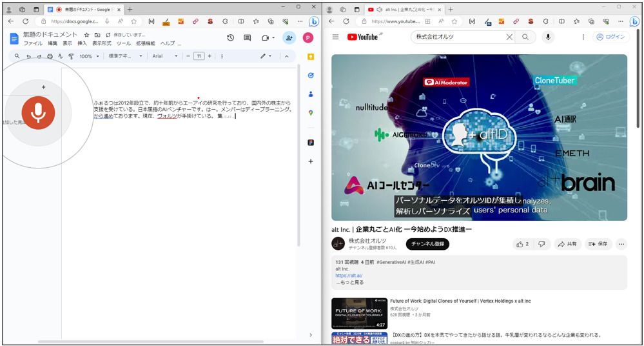The height and width of the screenshot is (346, 644).
Task: Open the ファイル menu
Action: pyautogui.click(x=33, y=43)
